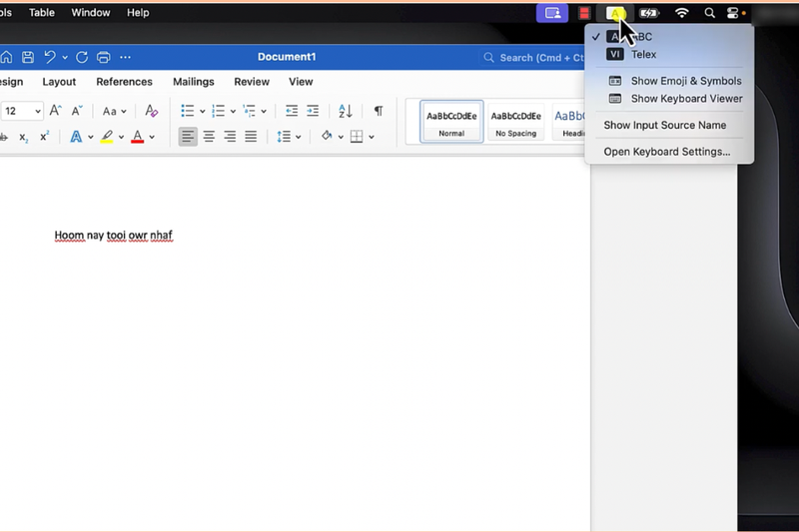The height and width of the screenshot is (532, 799).
Task: Choose Show Keyboard Viewer
Action: 669,99
